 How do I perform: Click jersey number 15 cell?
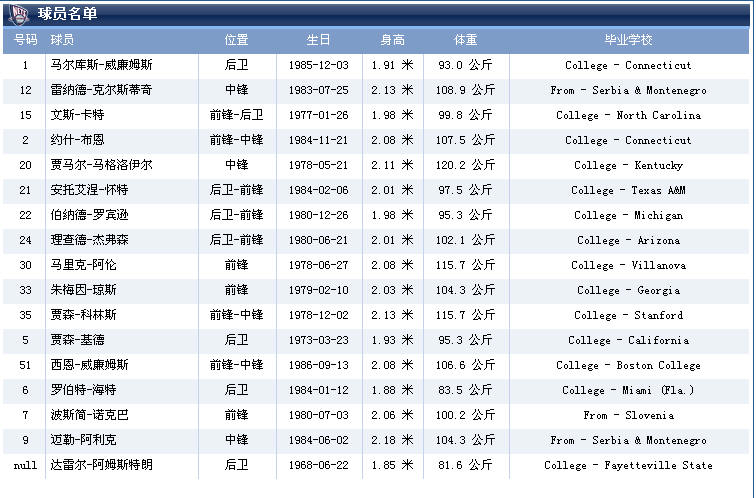pos(25,115)
